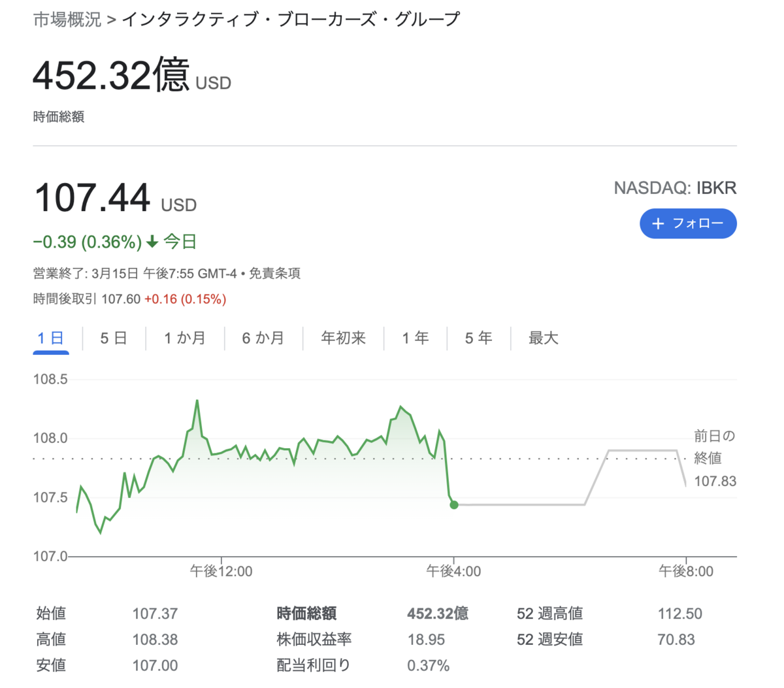Click the green endpoint dot on the chart
The width and height of the screenshot is (784, 688).
point(454,504)
